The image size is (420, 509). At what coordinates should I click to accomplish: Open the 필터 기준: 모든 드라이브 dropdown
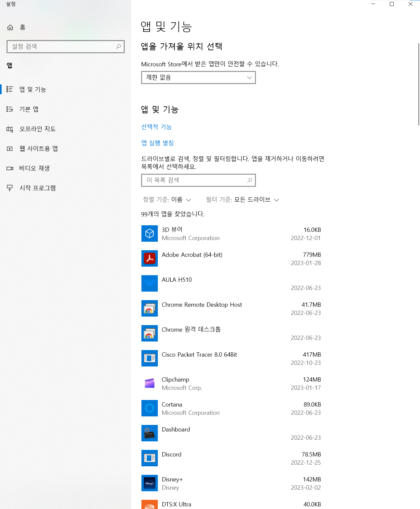coord(242,200)
